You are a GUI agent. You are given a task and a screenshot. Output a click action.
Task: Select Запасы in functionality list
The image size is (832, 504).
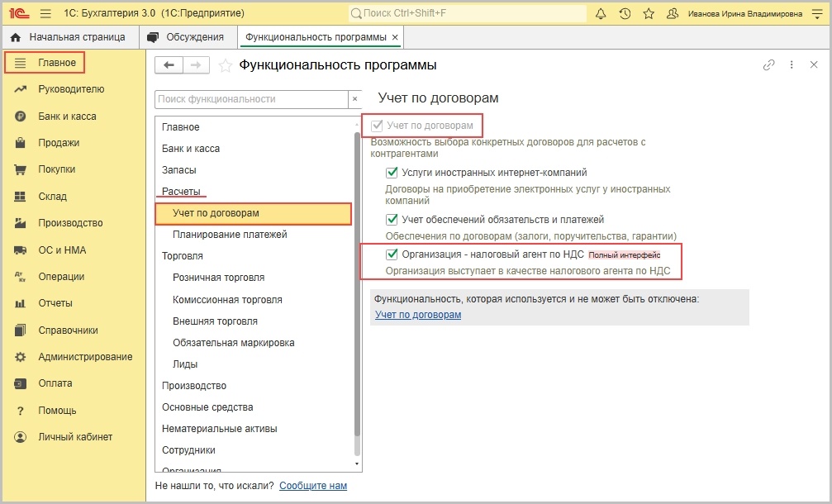tap(179, 169)
